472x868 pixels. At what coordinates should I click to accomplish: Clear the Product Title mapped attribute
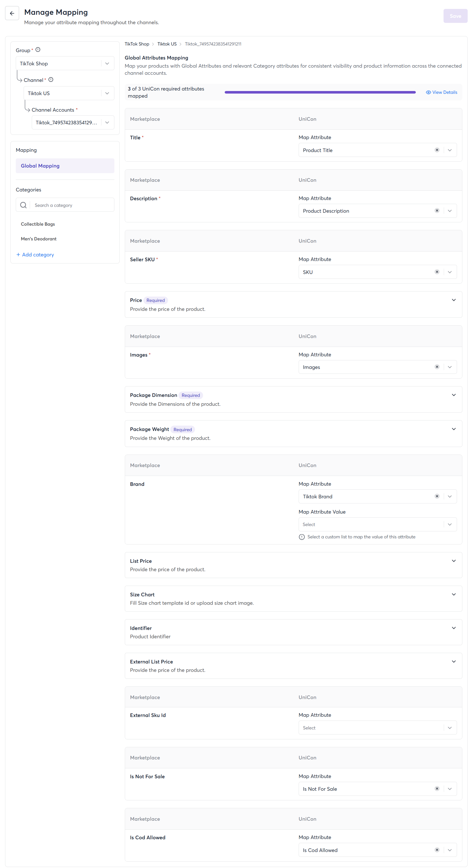pos(437,150)
